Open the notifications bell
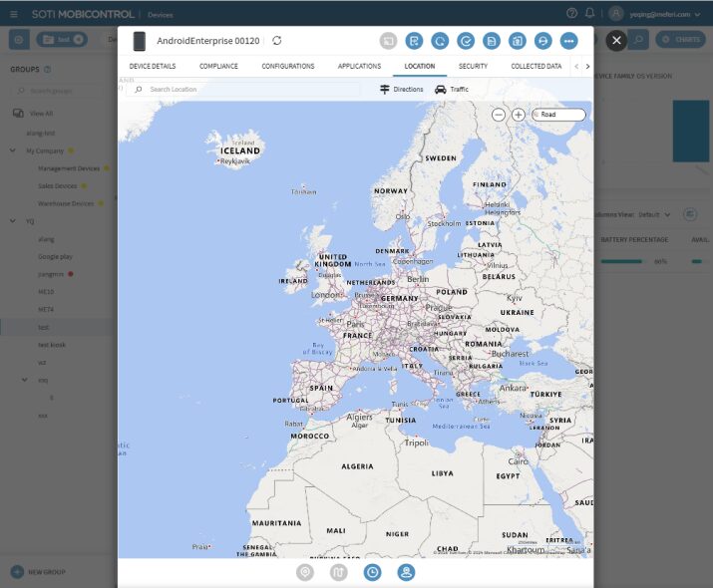The width and height of the screenshot is (713, 588). click(x=589, y=13)
